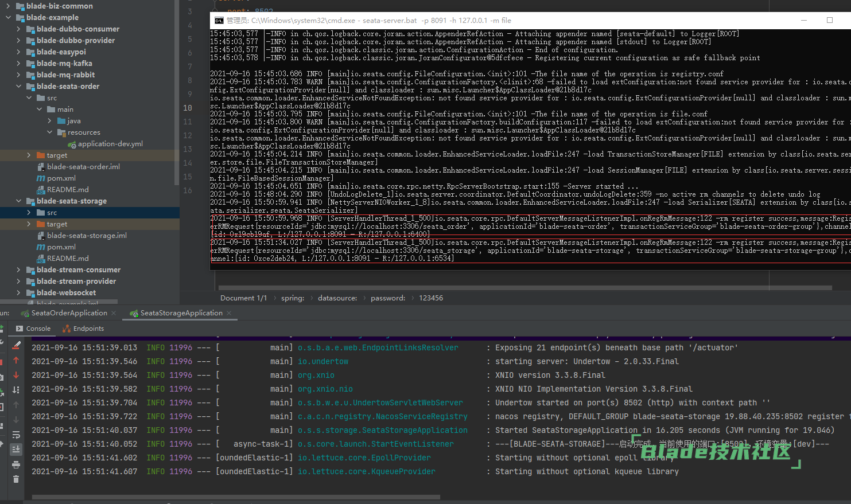Toggle soft-wrap in the run console
Viewport: 851px width, 504px height.
(x=16, y=435)
